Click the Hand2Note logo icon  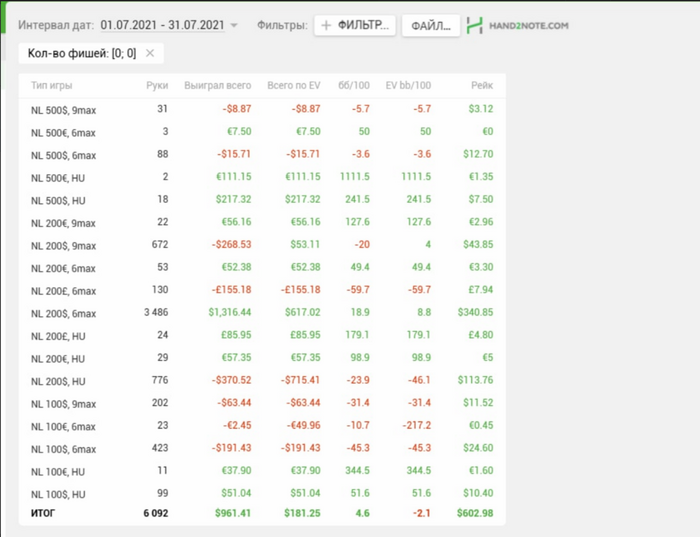pos(475,25)
